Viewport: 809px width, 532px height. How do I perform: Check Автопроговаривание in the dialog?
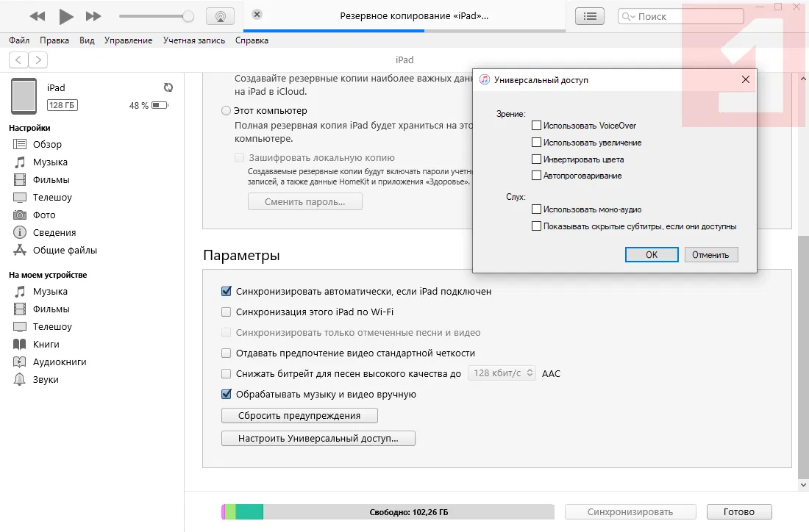(x=537, y=176)
